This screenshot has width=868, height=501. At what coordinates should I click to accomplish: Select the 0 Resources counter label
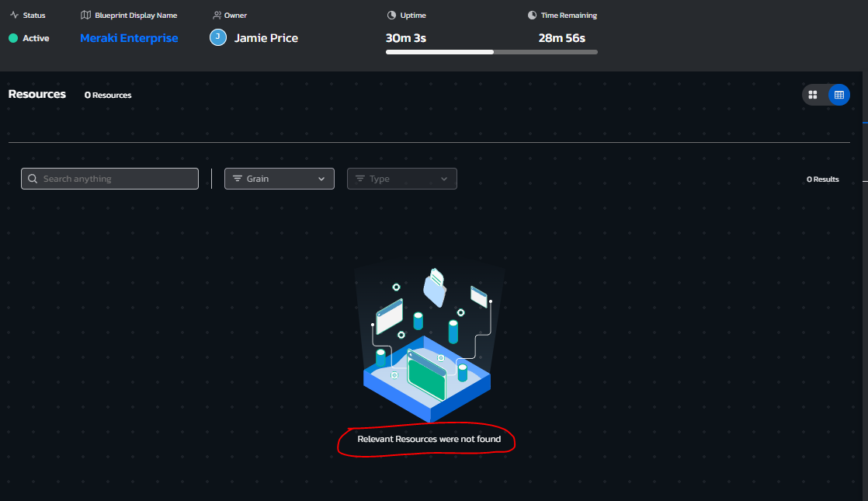(108, 95)
